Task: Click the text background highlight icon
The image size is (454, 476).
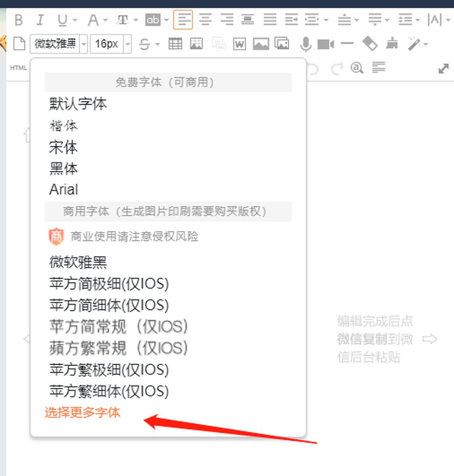Action: point(153,20)
